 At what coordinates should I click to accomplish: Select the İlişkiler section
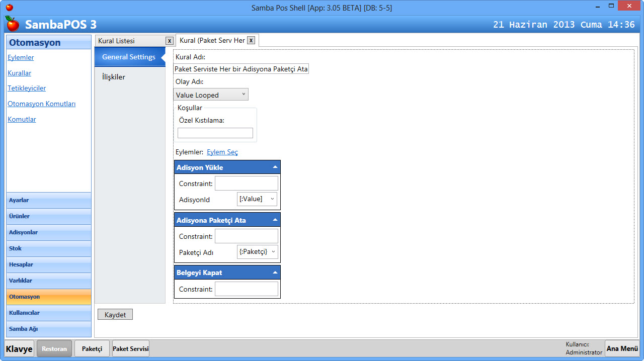pos(114,77)
